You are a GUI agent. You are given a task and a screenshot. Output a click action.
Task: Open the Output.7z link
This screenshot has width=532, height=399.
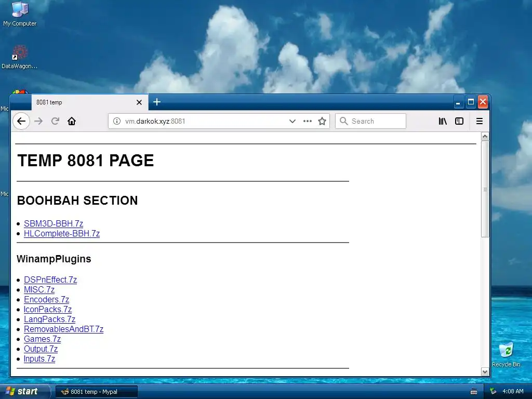click(x=41, y=349)
